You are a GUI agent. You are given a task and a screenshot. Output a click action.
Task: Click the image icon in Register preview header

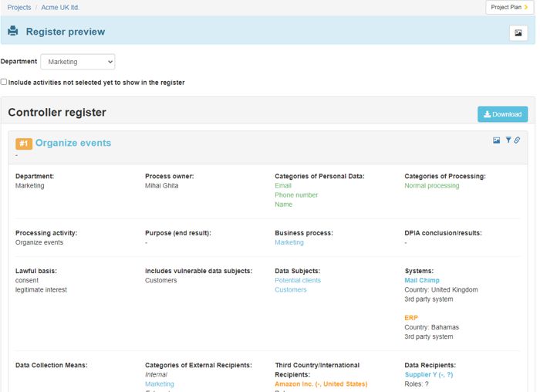tap(518, 32)
